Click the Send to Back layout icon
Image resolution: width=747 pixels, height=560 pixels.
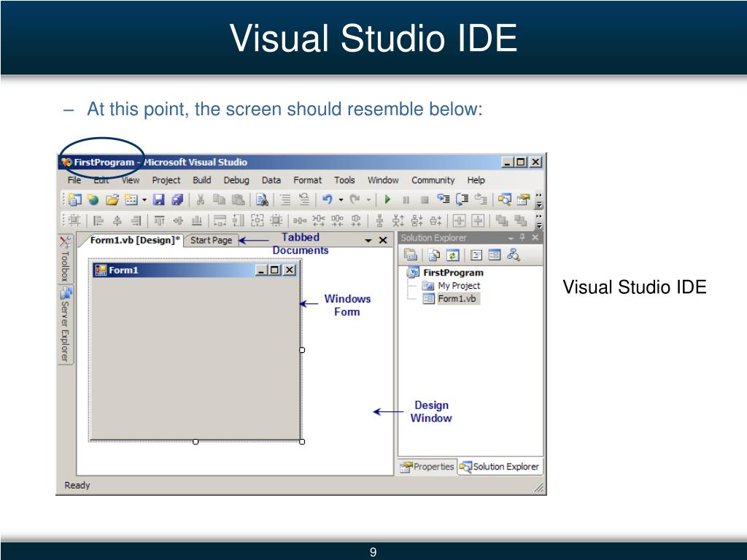[520, 220]
